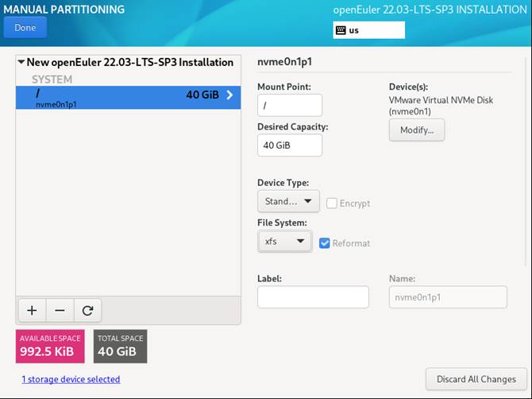This screenshot has width=532, height=399.
Task: Open the Device Type dropdown
Action: [x=288, y=201]
